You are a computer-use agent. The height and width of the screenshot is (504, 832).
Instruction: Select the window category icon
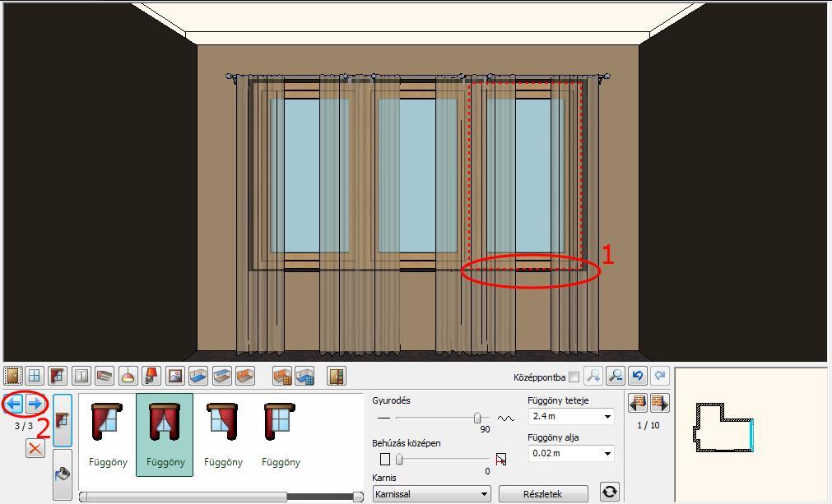click(35, 377)
